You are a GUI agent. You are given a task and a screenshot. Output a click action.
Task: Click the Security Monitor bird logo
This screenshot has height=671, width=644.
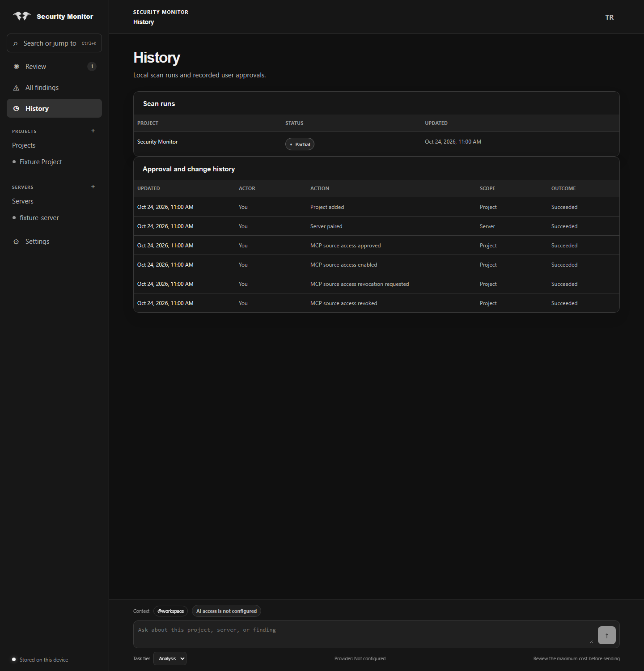point(21,17)
